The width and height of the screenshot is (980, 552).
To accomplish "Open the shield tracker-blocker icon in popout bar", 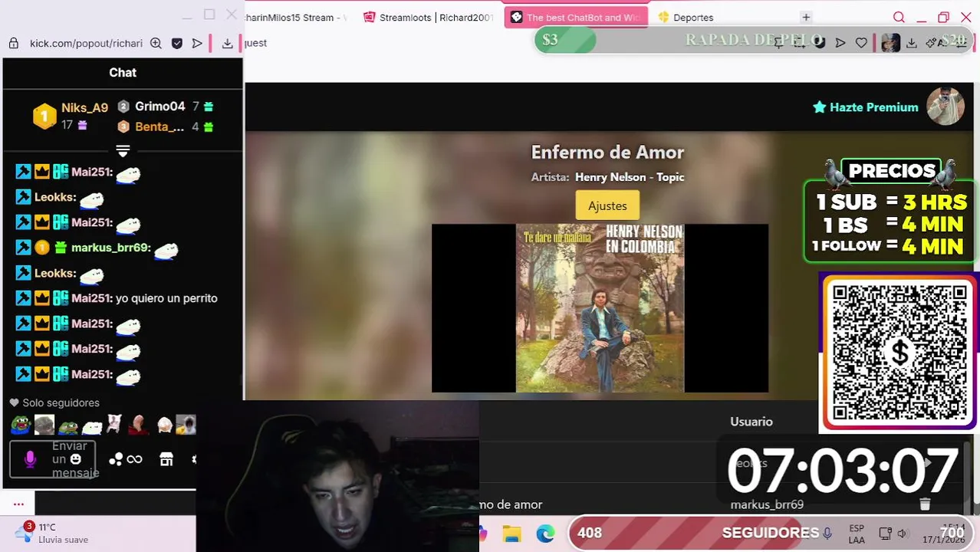I will pos(177,44).
